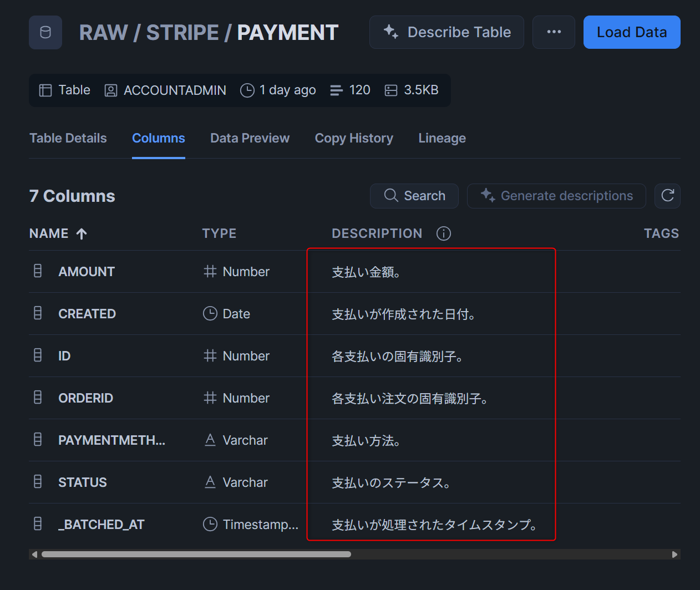This screenshot has width=700, height=590.
Task: Click the Describe Table button
Action: [447, 32]
